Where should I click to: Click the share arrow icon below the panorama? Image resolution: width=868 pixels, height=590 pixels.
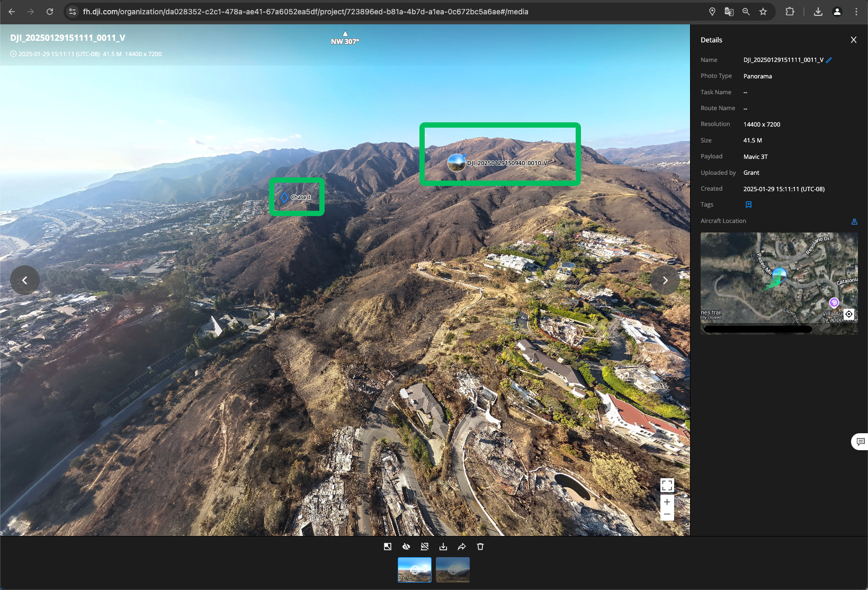pyautogui.click(x=462, y=547)
